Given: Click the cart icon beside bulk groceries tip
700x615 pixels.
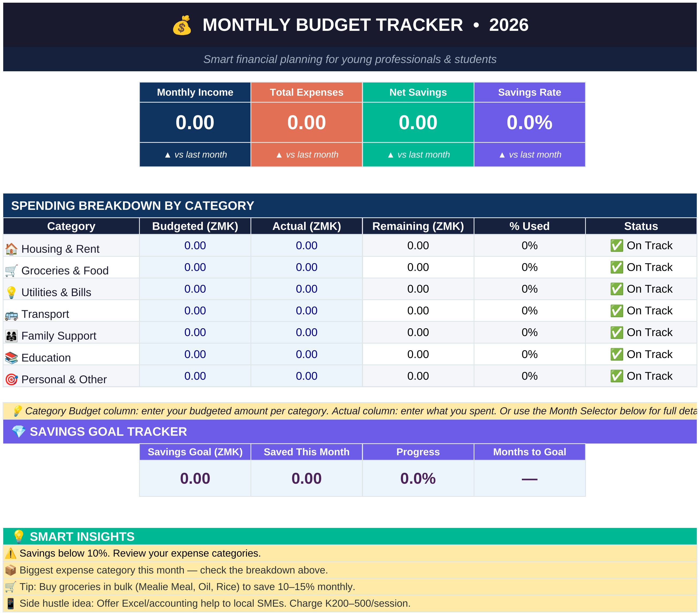Looking at the screenshot, I should [10, 587].
